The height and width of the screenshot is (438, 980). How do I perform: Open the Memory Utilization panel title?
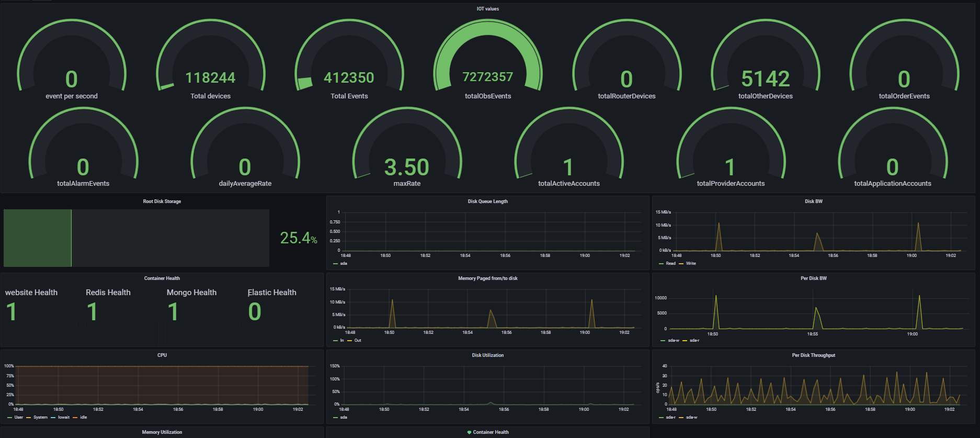[162, 432]
